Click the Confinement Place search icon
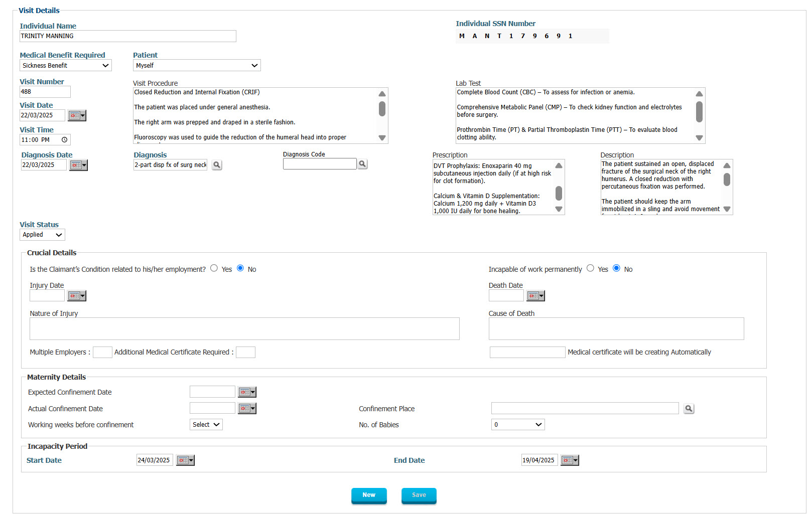 point(689,409)
